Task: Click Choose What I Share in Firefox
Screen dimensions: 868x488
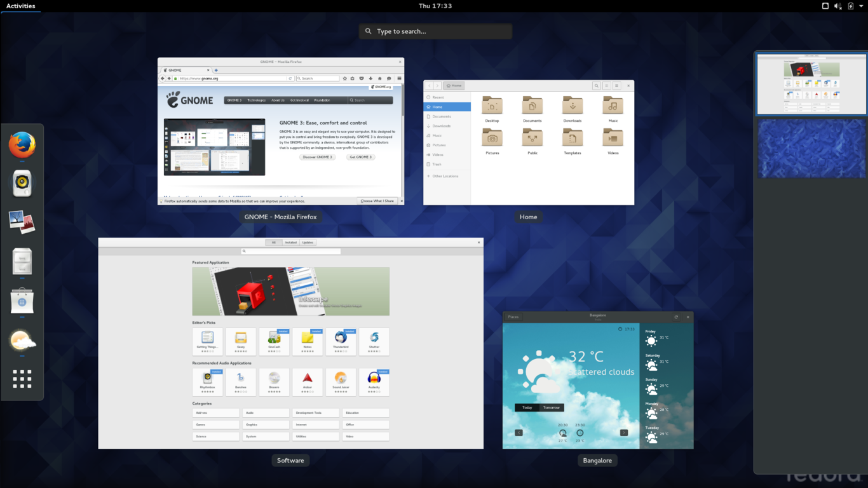Action: tap(377, 201)
